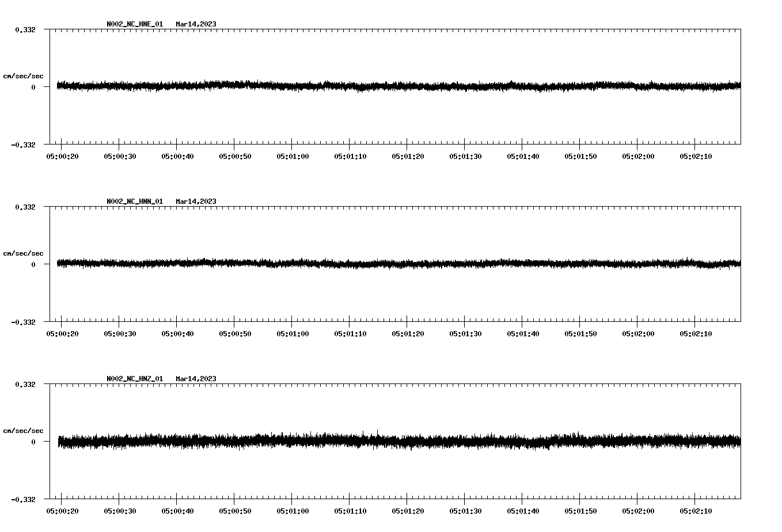Select the cm/sec/sec label on the top plot
The width and height of the screenshot is (782, 532).
click(24, 75)
